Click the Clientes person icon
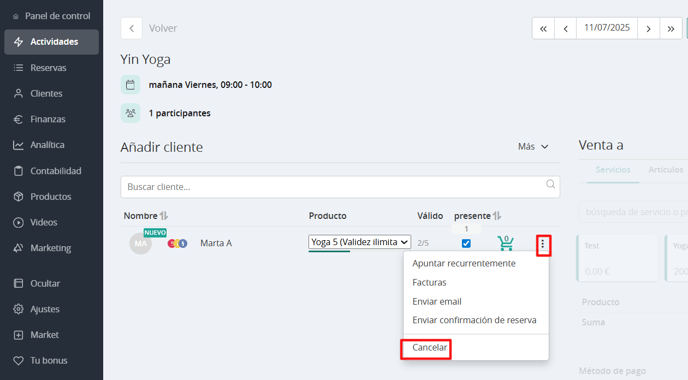 [18, 93]
